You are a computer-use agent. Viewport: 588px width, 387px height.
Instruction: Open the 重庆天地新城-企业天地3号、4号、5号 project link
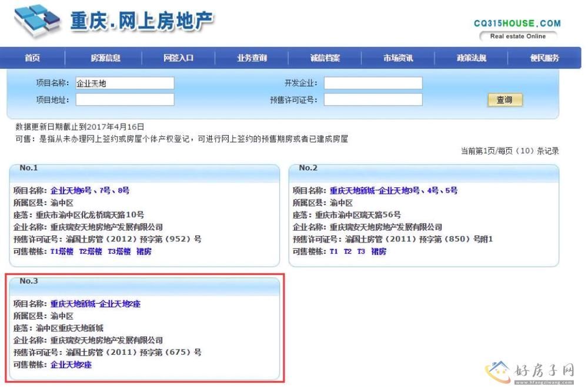393,191
